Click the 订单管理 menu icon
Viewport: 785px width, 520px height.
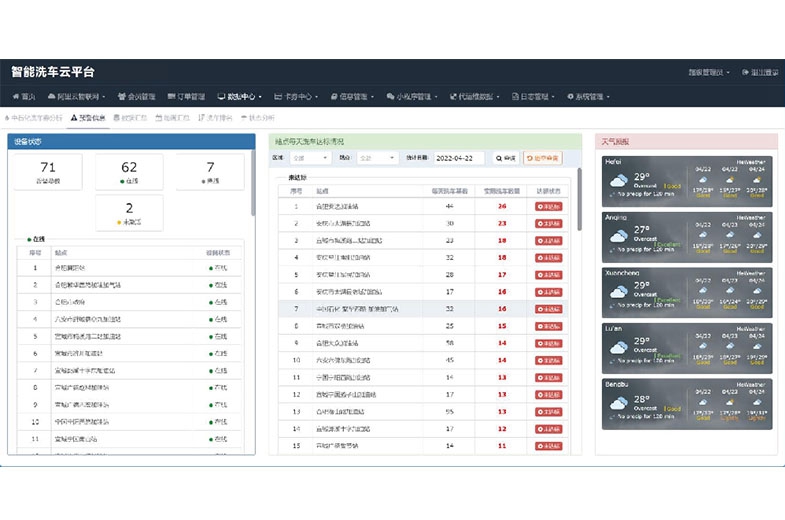172,97
